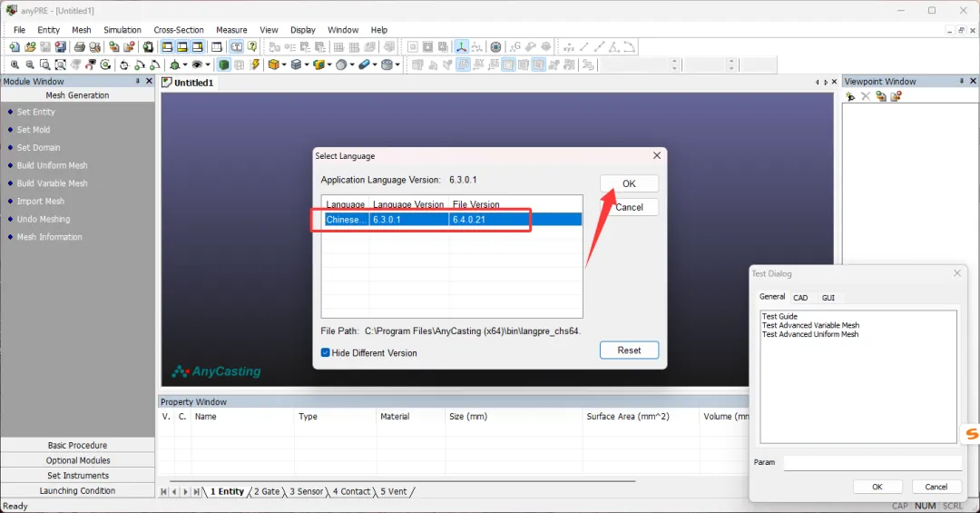Click the Zoom Out magnifier icon

coord(30,64)
